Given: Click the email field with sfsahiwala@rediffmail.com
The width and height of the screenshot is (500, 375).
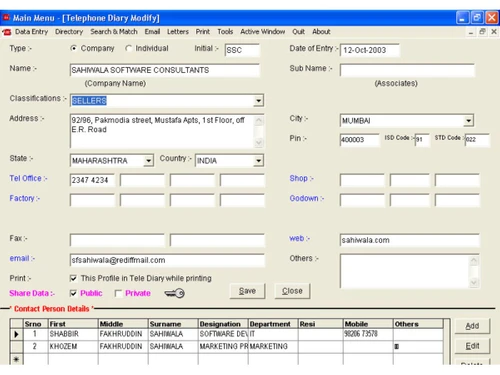Looking at the screenshot, I should [167, 260].
